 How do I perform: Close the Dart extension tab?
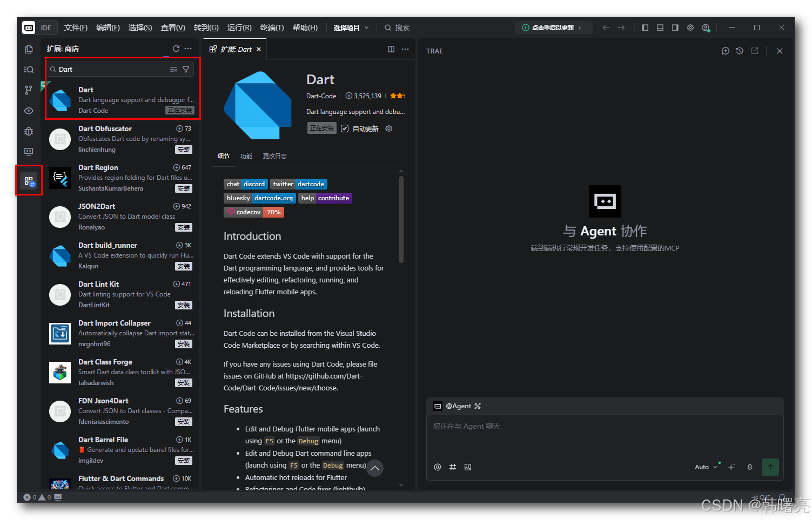pos(259,49)
